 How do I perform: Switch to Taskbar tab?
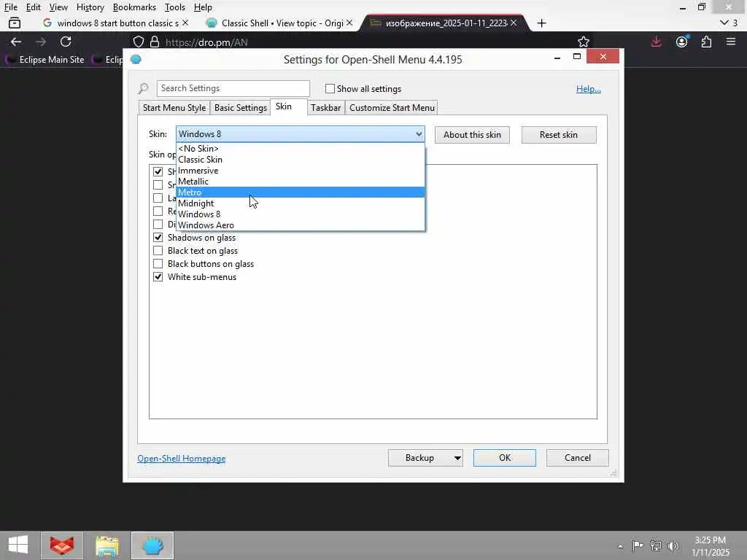326,108
